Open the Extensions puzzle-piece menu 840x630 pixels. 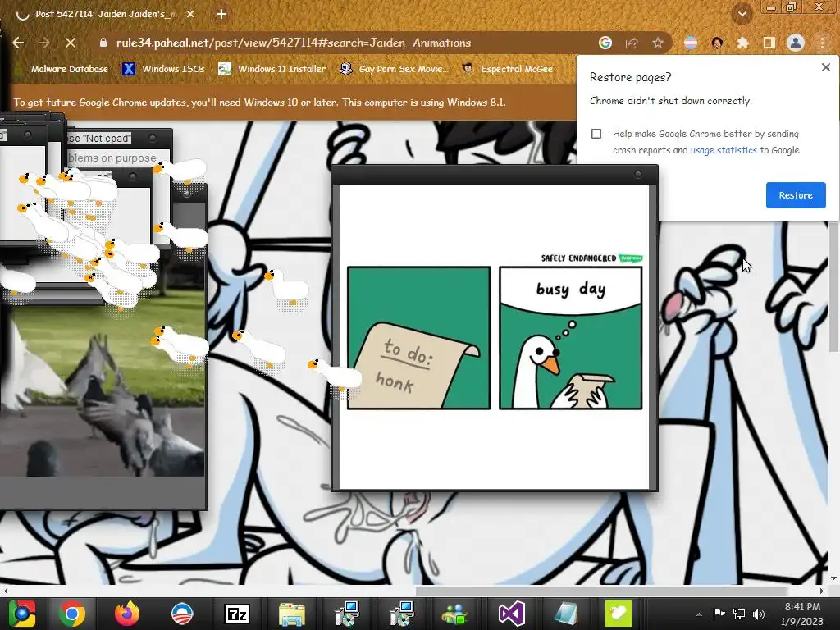743,43
